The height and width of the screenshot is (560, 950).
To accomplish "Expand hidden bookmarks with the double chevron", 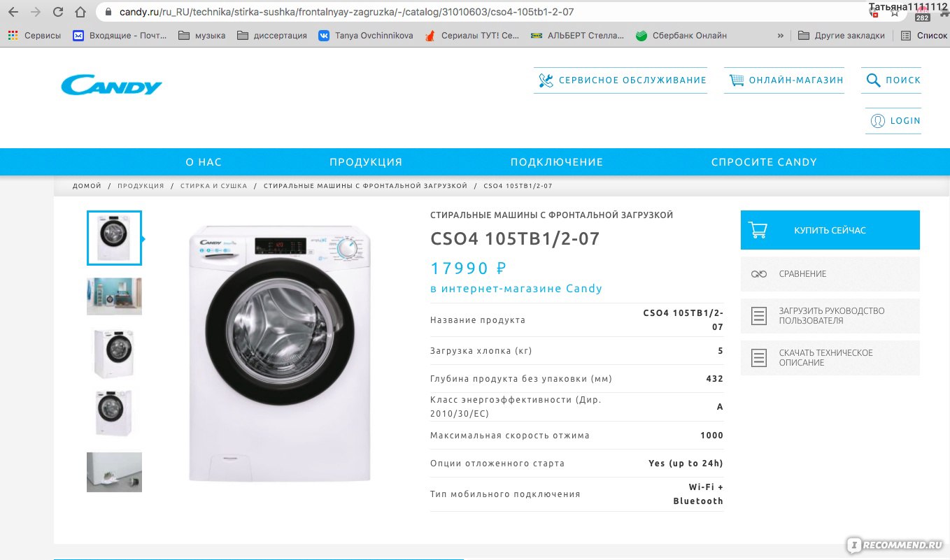I will pos(781,35).
